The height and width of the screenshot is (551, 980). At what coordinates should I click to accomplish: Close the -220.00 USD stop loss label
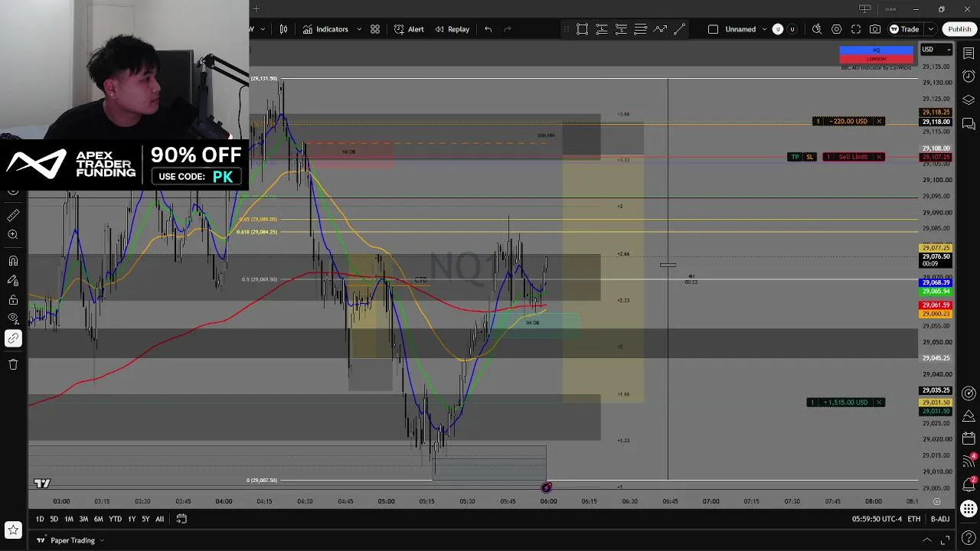(879, 121)
